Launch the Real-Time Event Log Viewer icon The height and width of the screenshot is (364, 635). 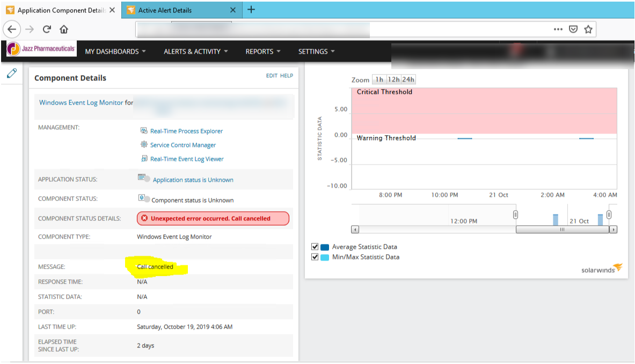143,159
